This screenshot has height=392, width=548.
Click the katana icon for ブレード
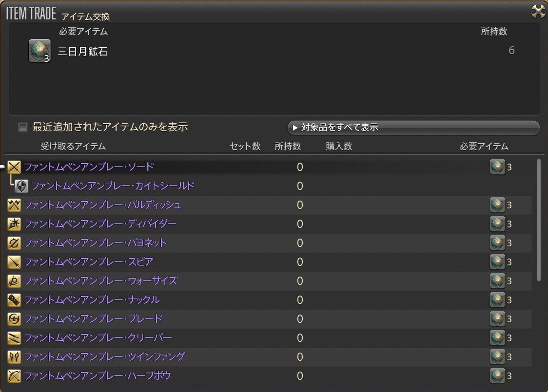[14, 319]
